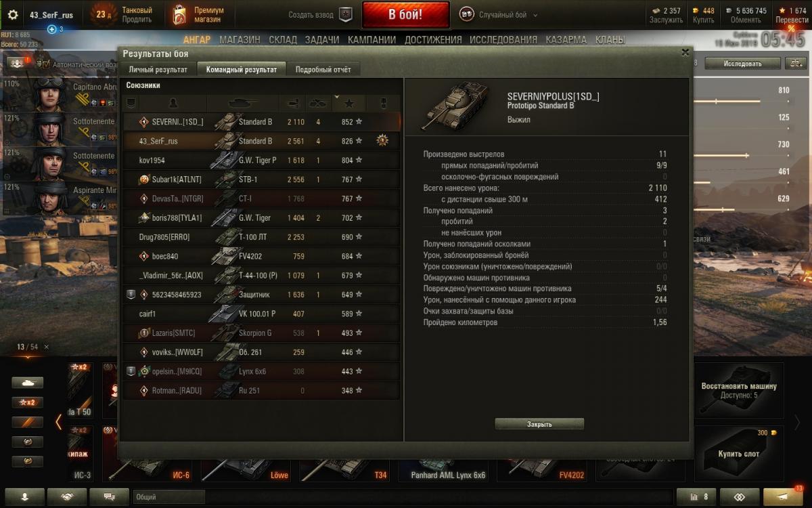Click the Закрыть button in results
Image resolution: width=812 pixels, height=508 pixels.
coord(539,424)
